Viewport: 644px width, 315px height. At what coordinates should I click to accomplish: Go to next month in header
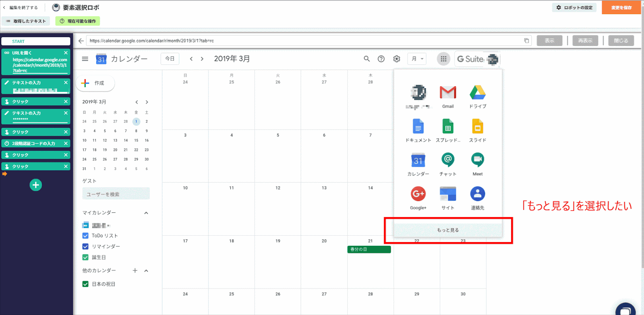(202, 59)
